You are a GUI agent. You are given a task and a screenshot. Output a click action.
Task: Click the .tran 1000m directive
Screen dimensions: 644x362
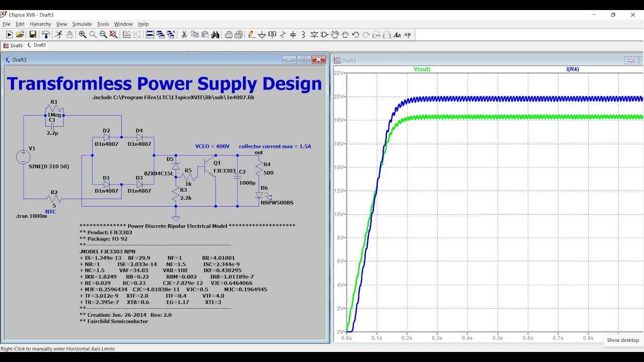pyautogui.click(x=31, y=216)
